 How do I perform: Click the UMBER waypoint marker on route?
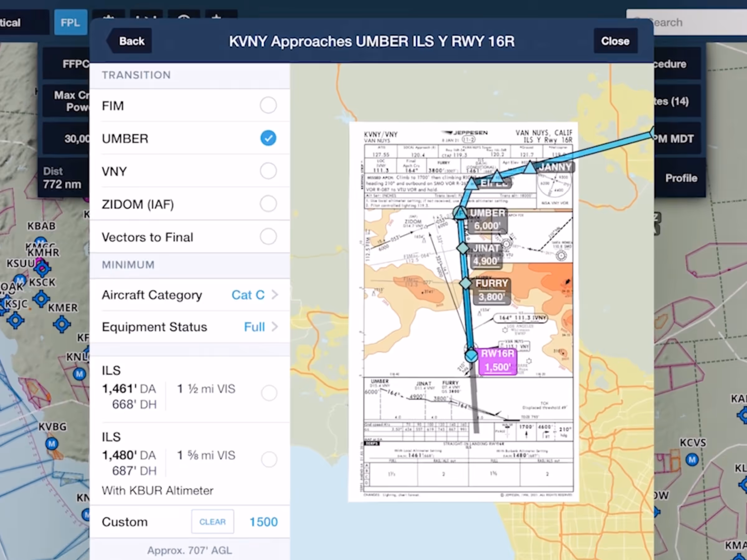pos(460,213)
